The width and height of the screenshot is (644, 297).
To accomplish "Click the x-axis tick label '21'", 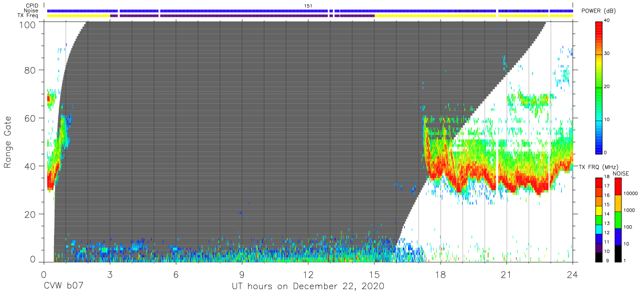I will click(507, 274).
